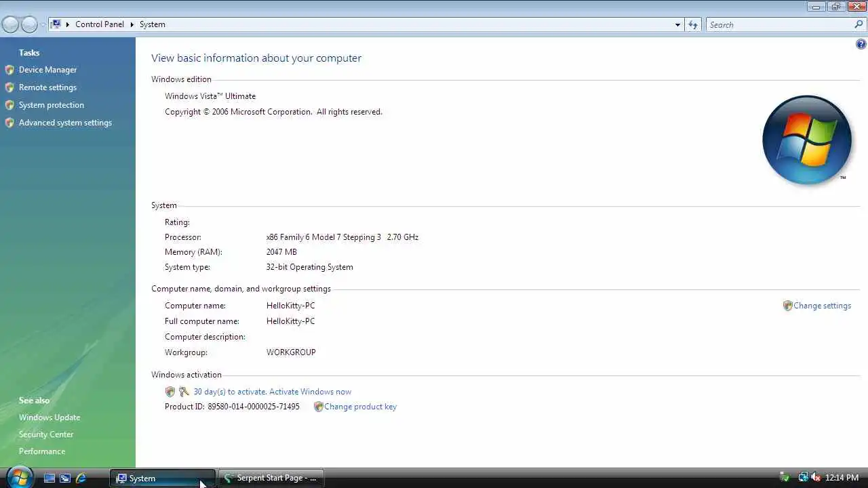Screen dimensions: 868x488
Task: Select the System taskbar button
Action: pos(163,479)
